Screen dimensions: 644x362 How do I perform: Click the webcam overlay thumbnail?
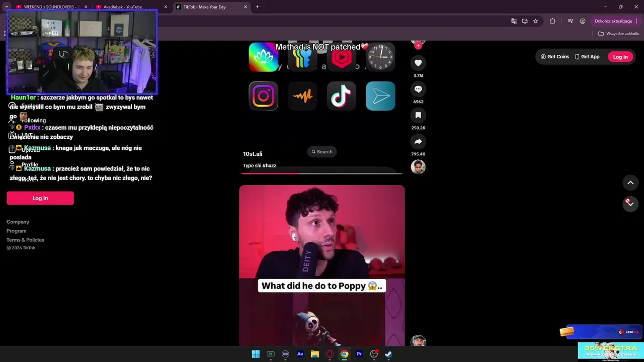point(82,52)
